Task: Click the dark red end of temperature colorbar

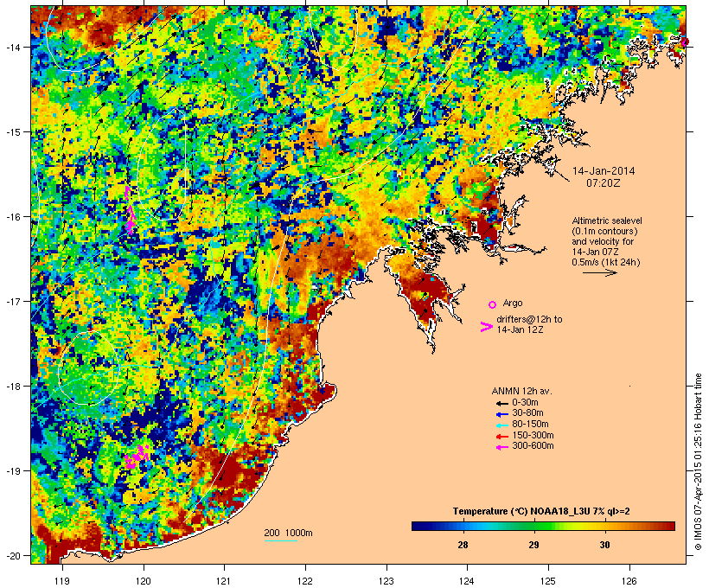Action: (669, 526)
